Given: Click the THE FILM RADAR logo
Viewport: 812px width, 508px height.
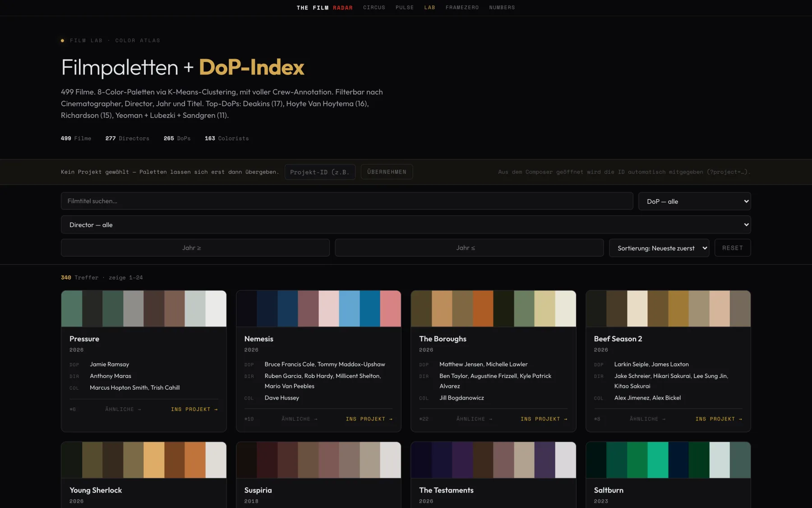Looking at the screenshot, I should 324,8.
